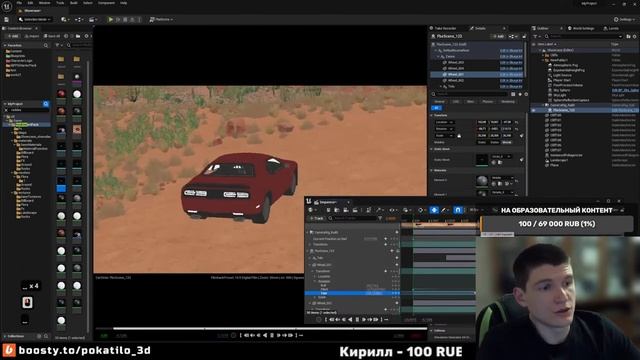Viewport: 640px width, 360px height.
Task: Open the Rotation type dropdown
Action: point(444,129)
